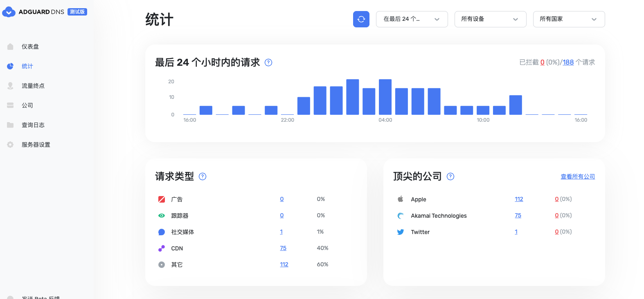Click the 1 count for 社交媒体
This screenshot has width=644, height=299.
[281, 232]
